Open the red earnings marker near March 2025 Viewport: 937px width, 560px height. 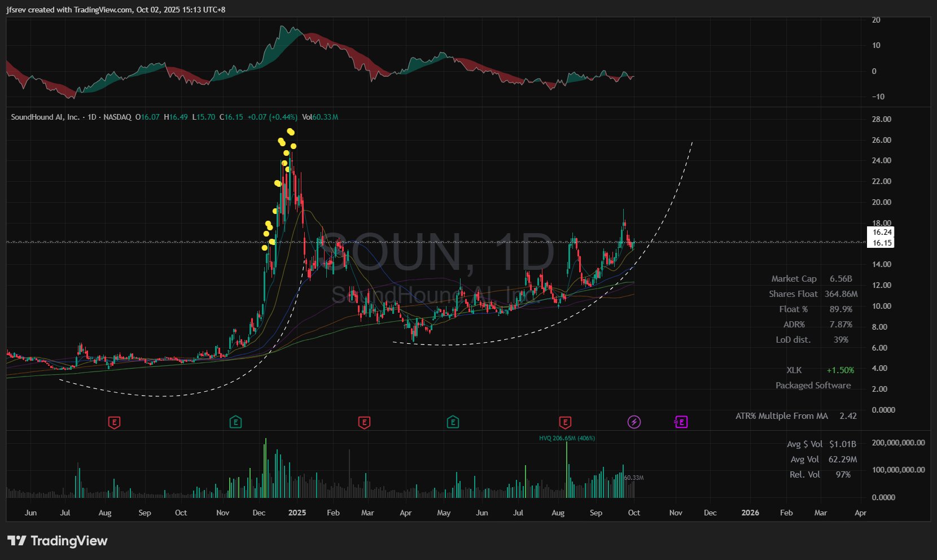364,422
